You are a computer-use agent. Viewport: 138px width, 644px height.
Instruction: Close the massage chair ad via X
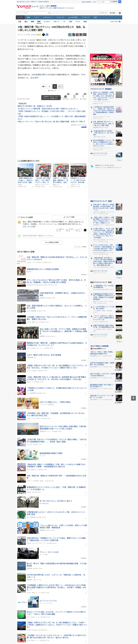coord(121,55)
